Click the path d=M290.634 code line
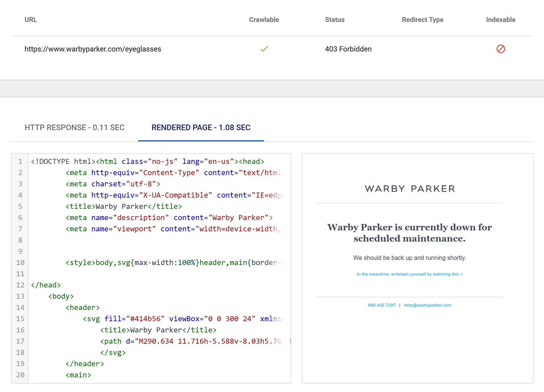 point(196,341)
